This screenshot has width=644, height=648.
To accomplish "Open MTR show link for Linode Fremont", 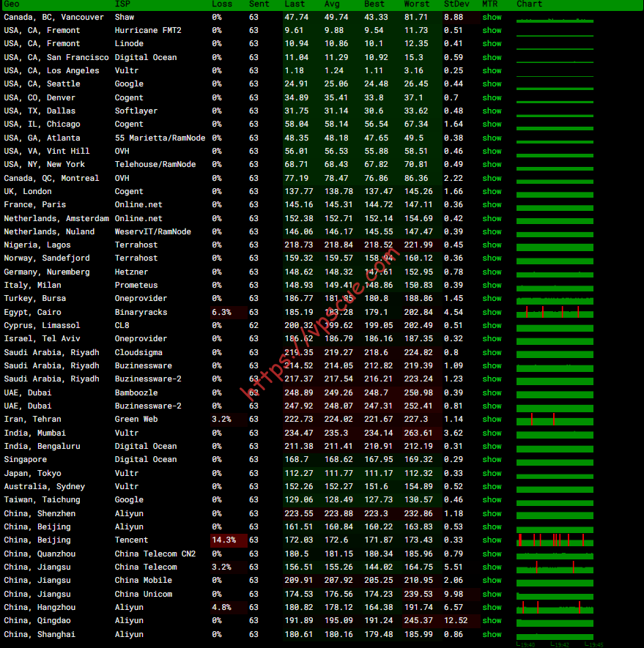I will [492, 44].
